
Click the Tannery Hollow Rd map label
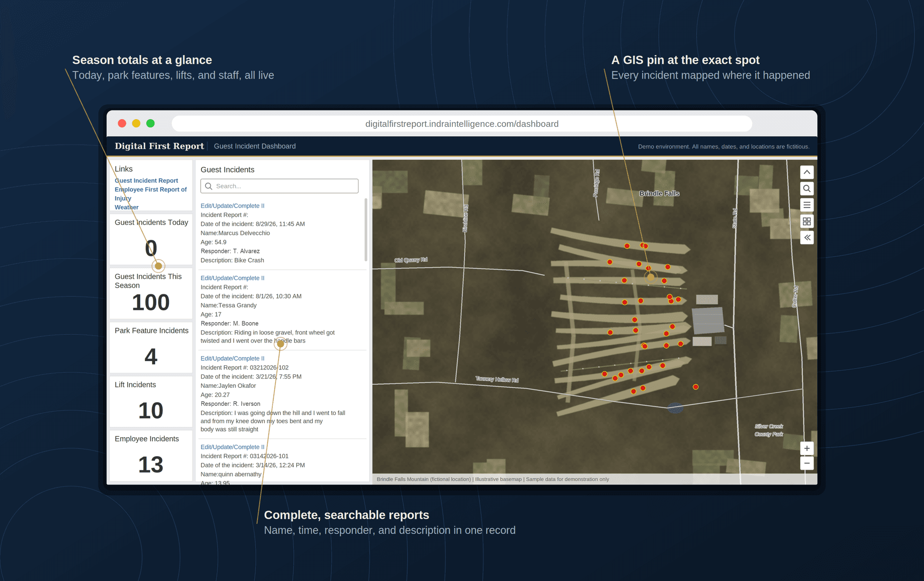497,379
